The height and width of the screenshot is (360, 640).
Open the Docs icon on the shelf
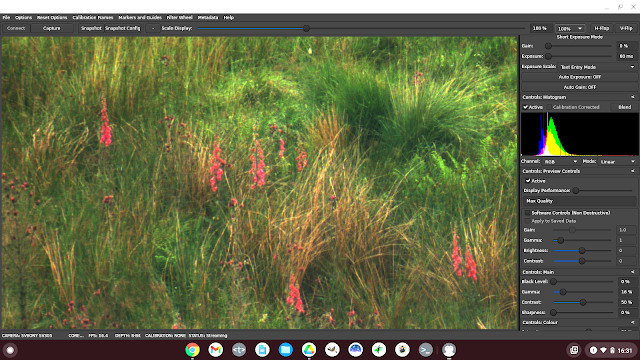click(x=262, y=350)
